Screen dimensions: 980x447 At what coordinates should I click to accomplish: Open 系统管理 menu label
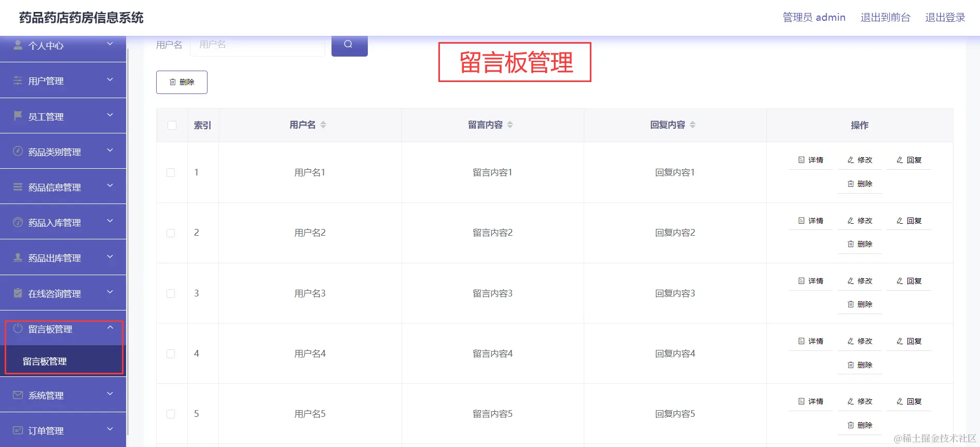[x=46, y=396]
